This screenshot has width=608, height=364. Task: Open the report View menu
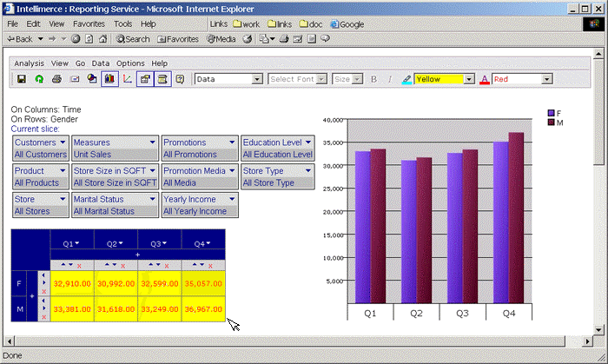click(60, 63)
